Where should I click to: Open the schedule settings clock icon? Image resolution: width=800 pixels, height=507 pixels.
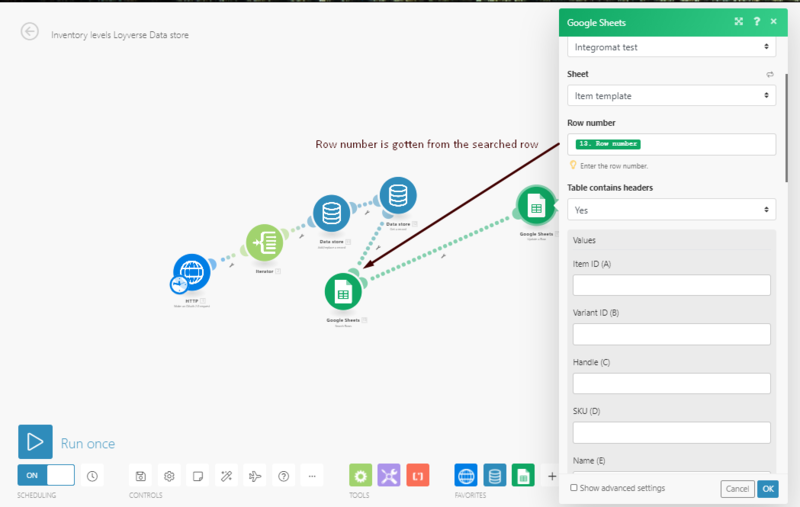[92, 476]
